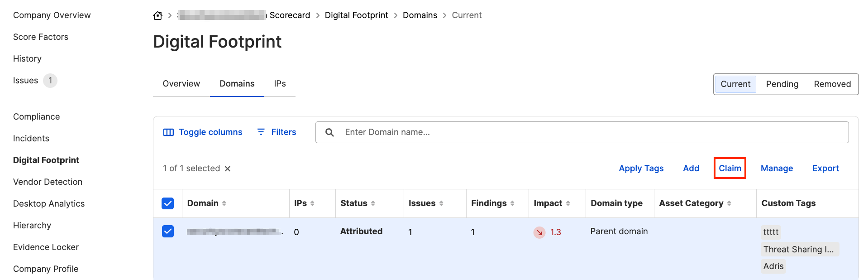The height and width of the screenshot is (280, 868).
Task: Clear the selection with the X icon
Action: [228, 169]
